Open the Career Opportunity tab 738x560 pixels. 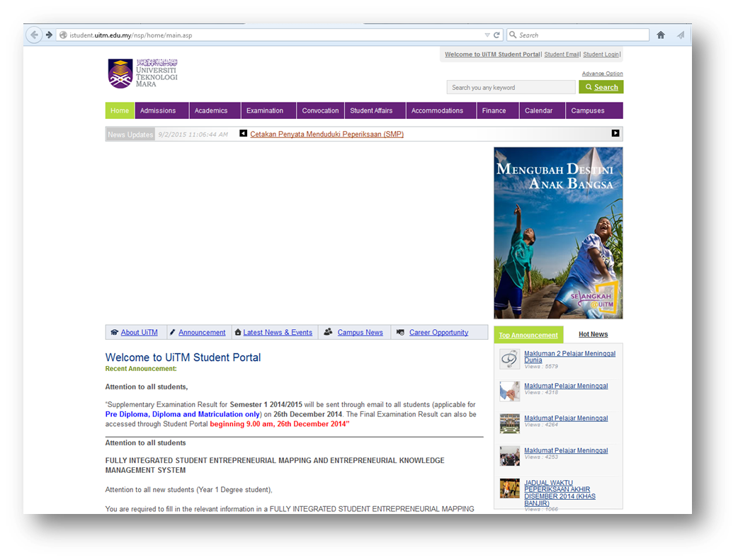(438, 332)
